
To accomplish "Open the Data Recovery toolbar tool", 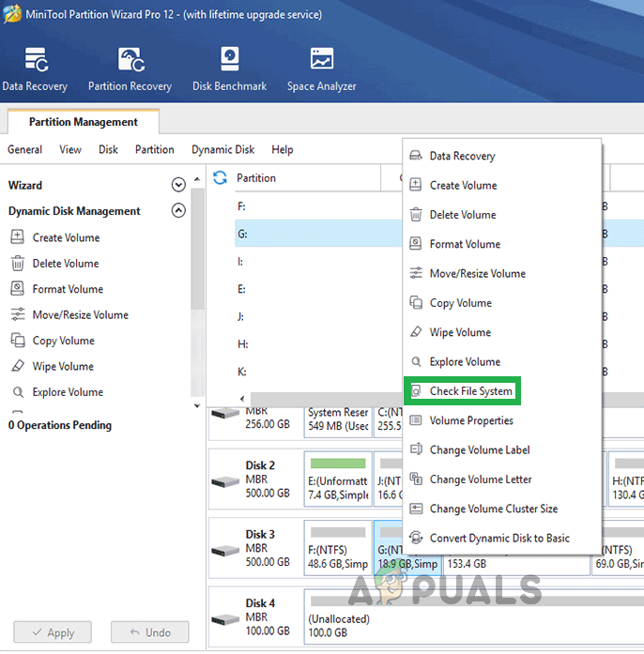I will pos(35,69).
